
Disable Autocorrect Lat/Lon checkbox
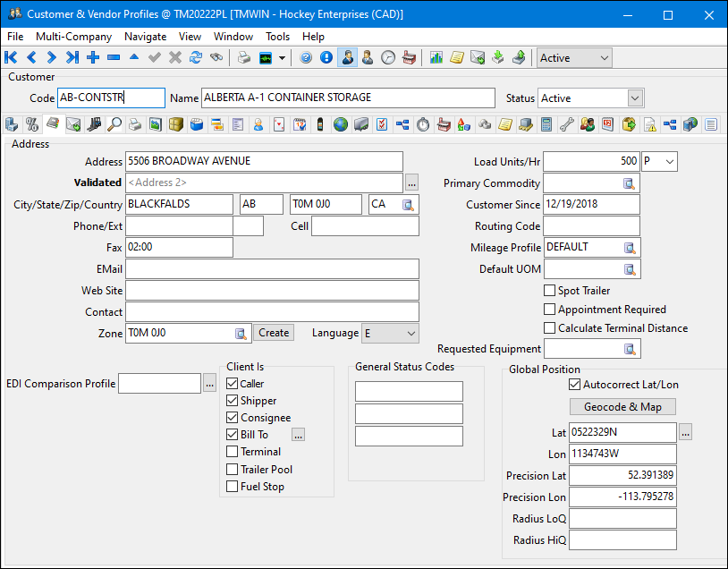pos(575,385)
